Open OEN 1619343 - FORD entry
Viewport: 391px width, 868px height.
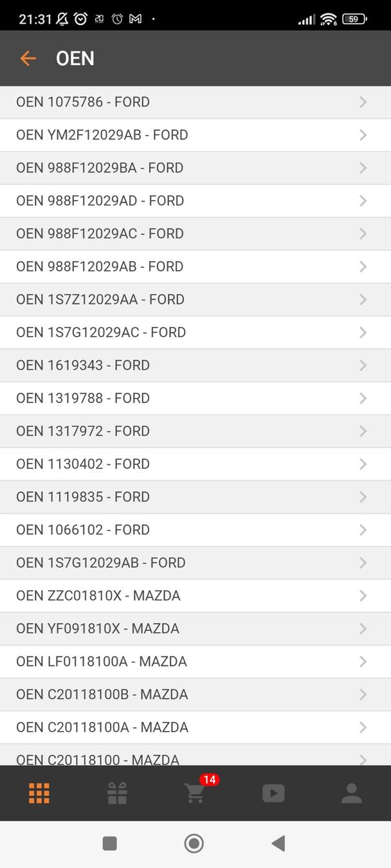point(83,365)
